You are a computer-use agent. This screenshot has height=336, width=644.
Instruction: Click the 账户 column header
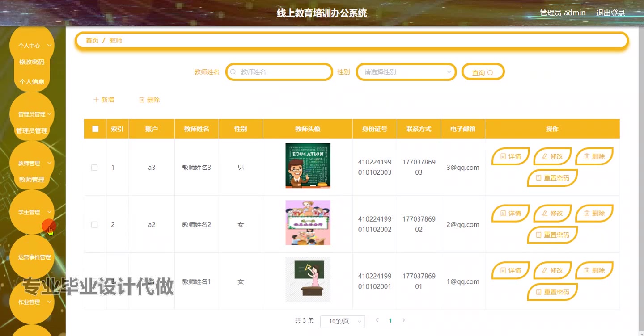point(152,129)
